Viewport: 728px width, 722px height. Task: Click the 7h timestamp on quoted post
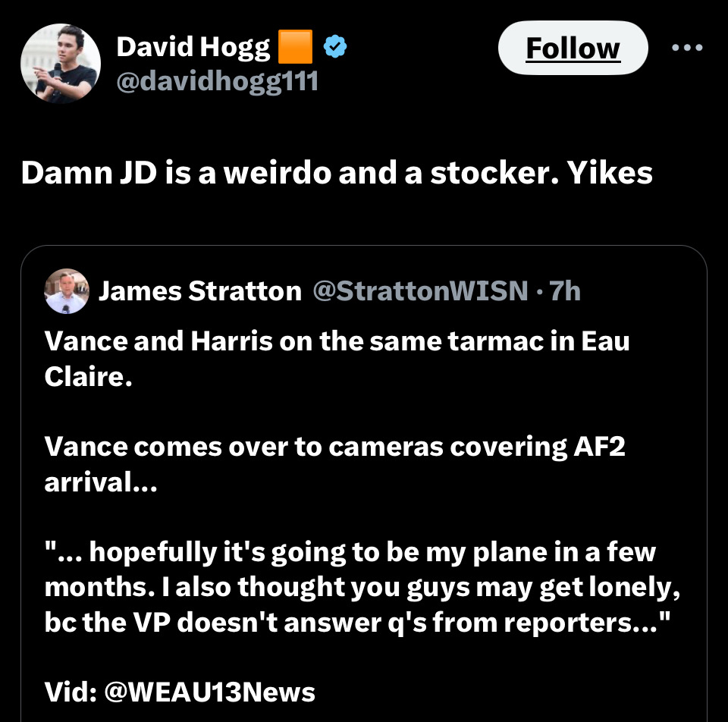565,291
